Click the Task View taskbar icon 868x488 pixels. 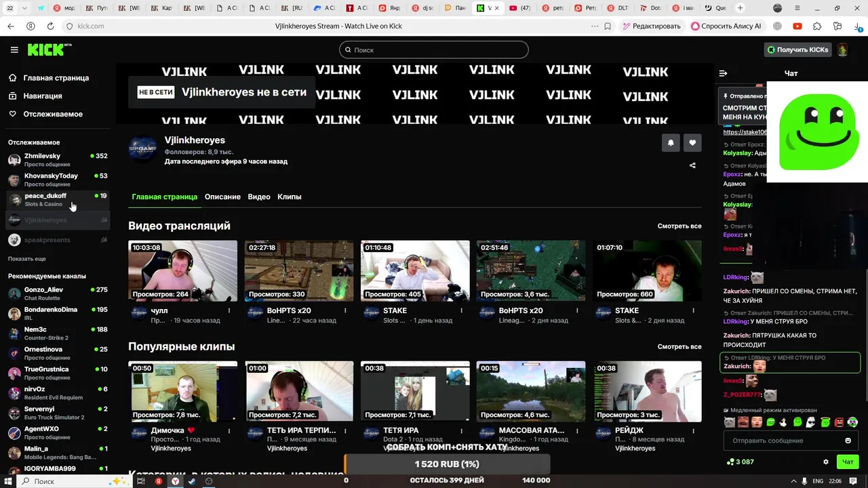coord(141,481)
